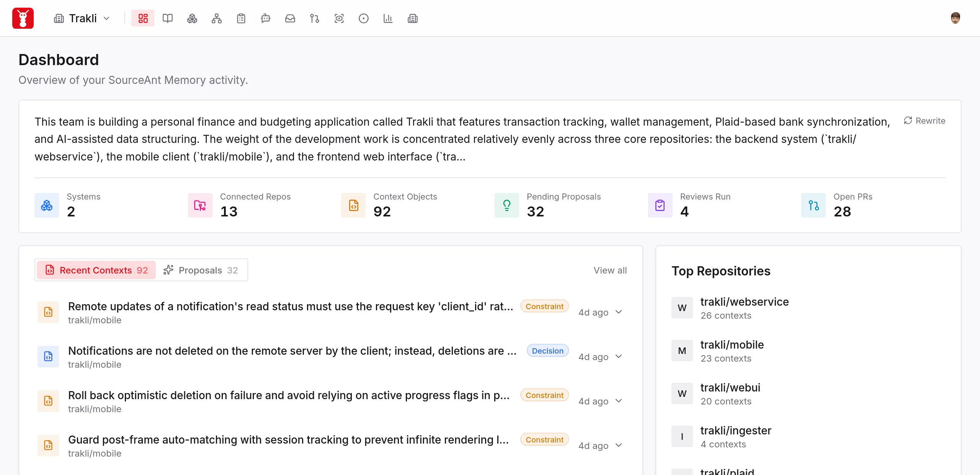Click file icon of 'Guard post-frame auto-matching'
The image size is (980, 475).
click(48, 446)
